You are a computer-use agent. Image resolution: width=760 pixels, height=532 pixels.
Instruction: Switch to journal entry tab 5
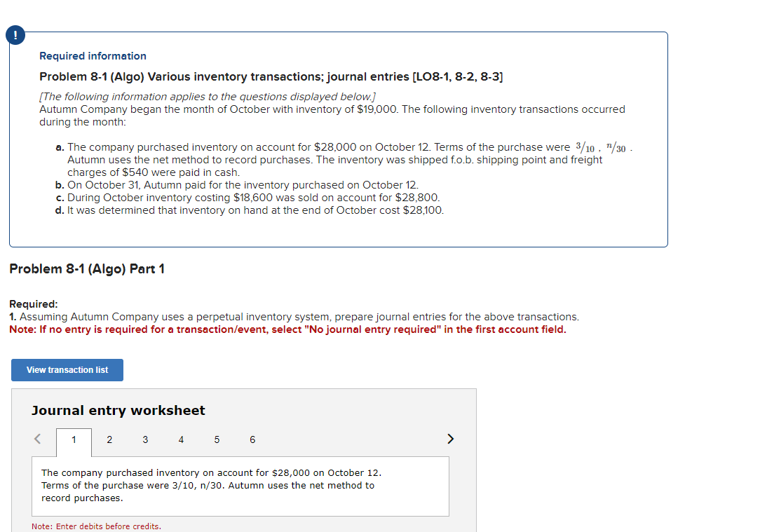click(x=217, y=439)
